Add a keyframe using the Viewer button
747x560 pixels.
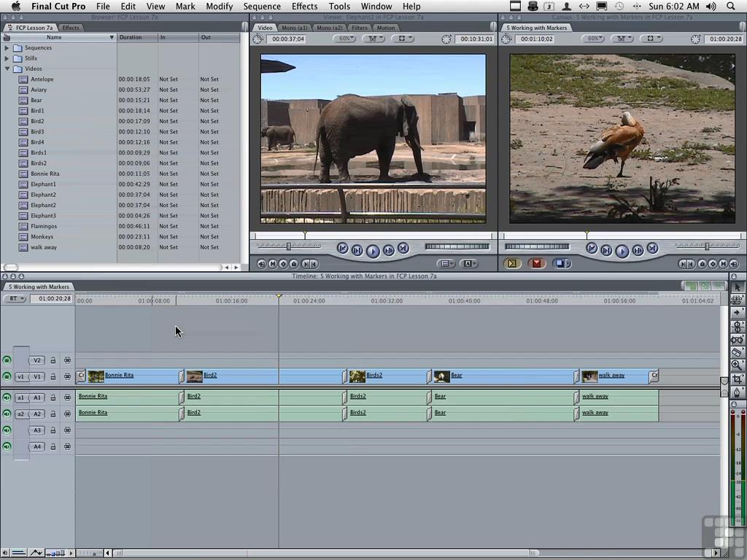coord(283,264)
